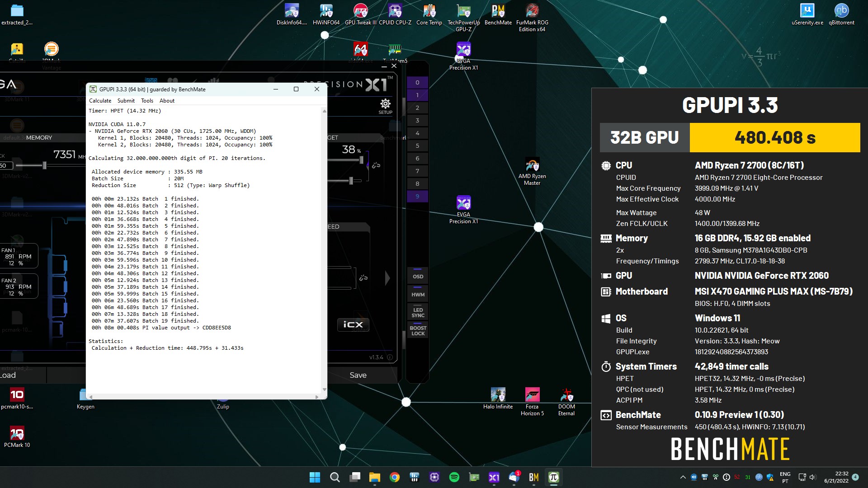Viewport: 868px width, 488px height.
Task: Open Google Chrome from the taskbar
Action: click(x=394, y=477)
